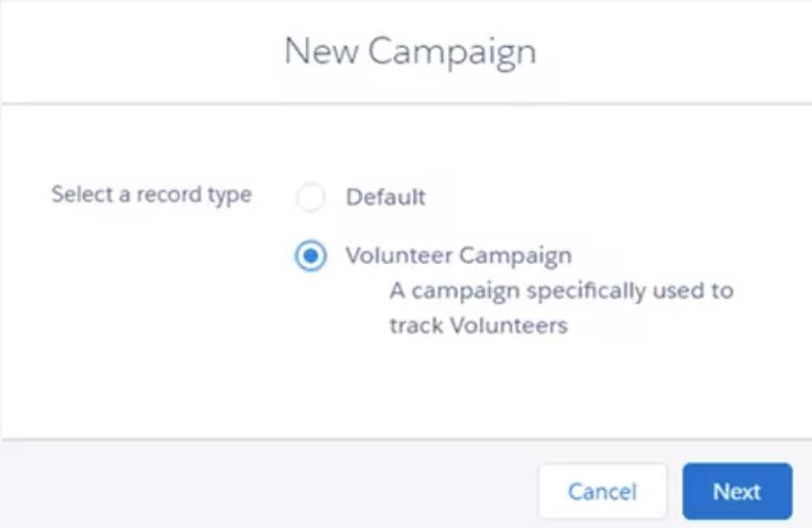Pick the empty radio circle beside Default
This screenshot has width=812, height=528.
(x=311, y=197)
